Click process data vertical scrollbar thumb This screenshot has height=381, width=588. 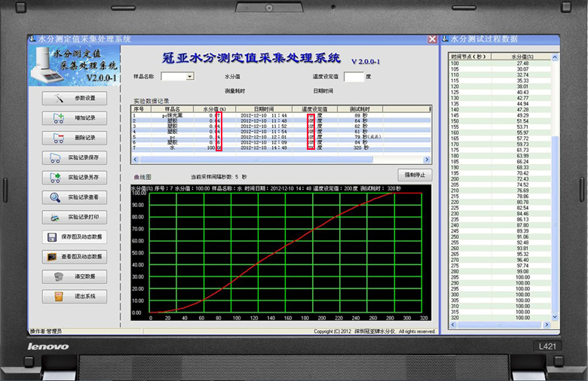(555, 225)
